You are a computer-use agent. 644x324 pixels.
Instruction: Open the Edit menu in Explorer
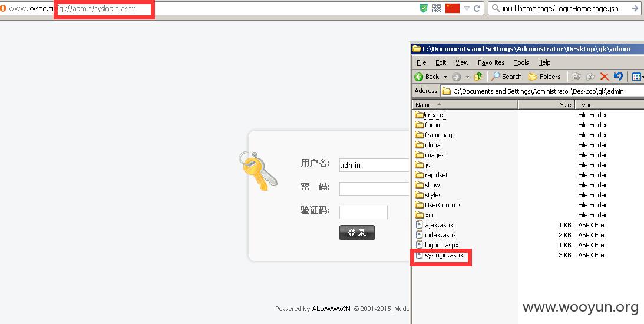(441, 62)
